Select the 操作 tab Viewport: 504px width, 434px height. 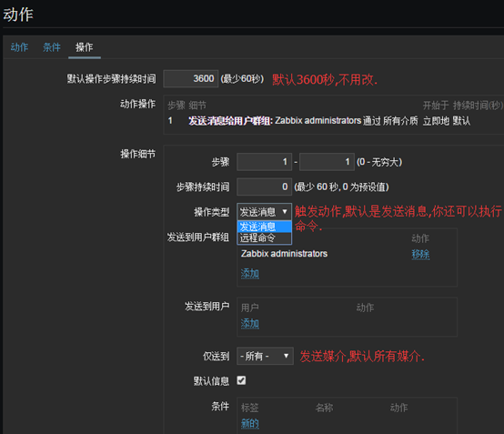[85, 47]
